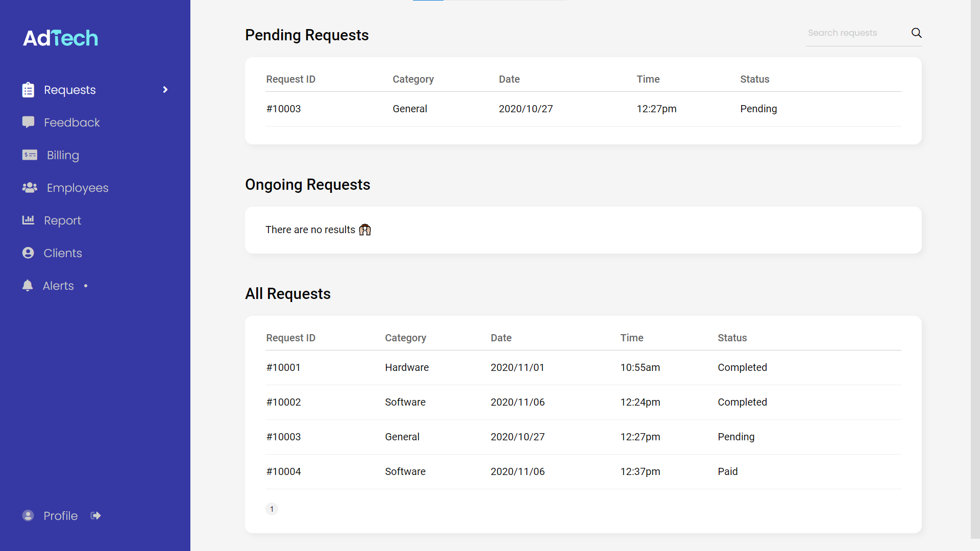
Task: Click the Billing money icon
Action: click(x=30, y=155)
